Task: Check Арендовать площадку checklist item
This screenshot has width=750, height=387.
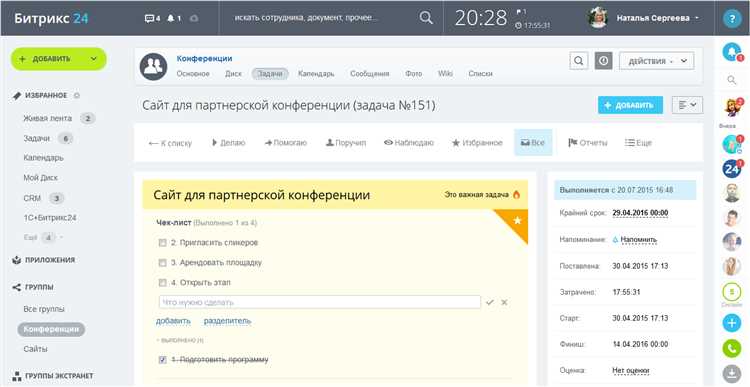Action: click(163, 263)
